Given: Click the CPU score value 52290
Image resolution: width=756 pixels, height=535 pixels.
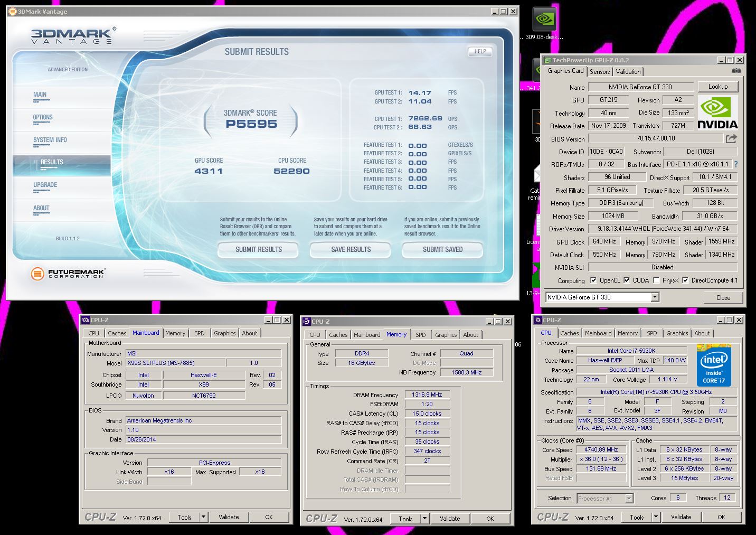Looking at the screenshot, I should point(291,171).
